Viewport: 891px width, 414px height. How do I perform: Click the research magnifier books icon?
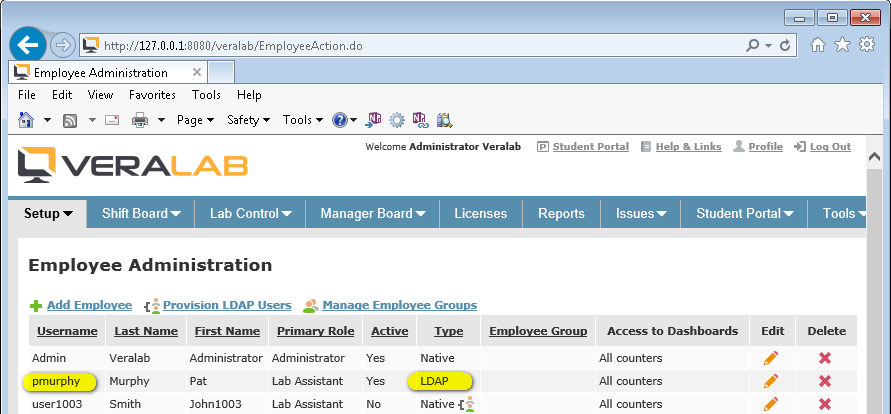pyautogui.click(x=444, y=120)
